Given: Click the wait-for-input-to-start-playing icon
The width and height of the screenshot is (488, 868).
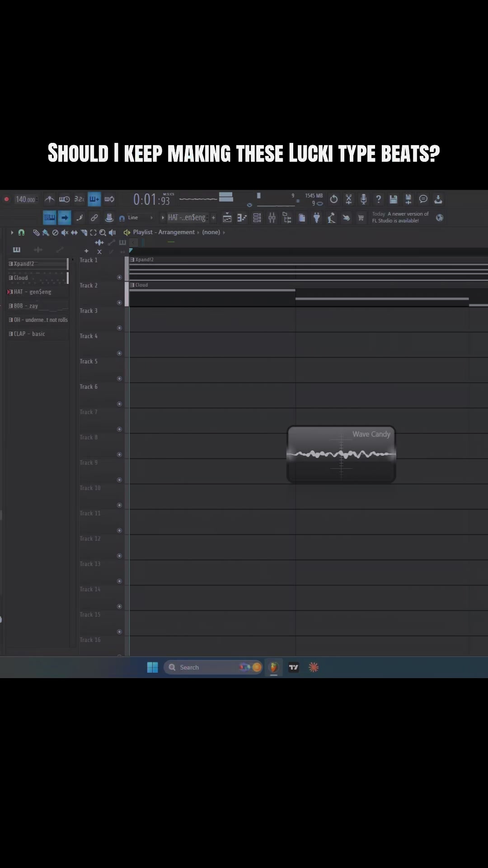Looking at the screenshot, I should [x=65, y=199].
